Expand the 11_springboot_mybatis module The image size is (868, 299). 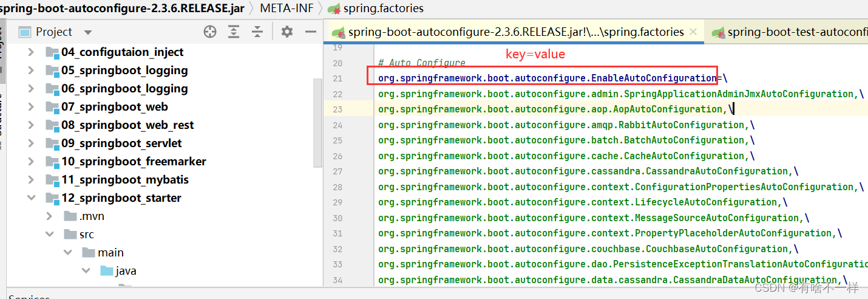pyautogui.click(x=31, y=180)
